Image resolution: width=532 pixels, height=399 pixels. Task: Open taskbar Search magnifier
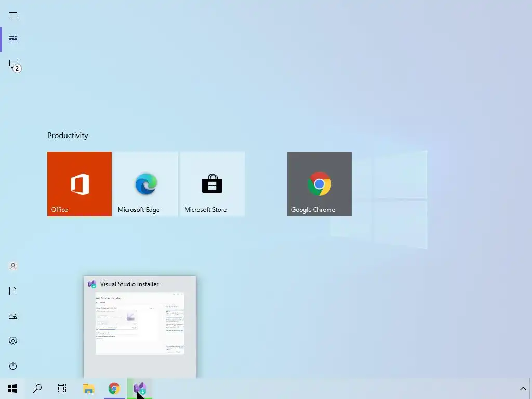click(x=37, y=389)
